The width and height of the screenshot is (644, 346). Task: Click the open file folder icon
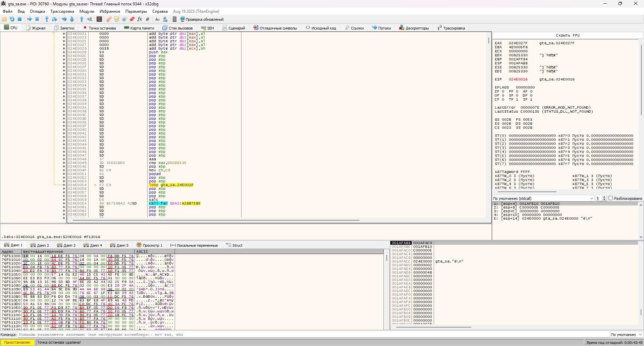(x=4, y=19)
